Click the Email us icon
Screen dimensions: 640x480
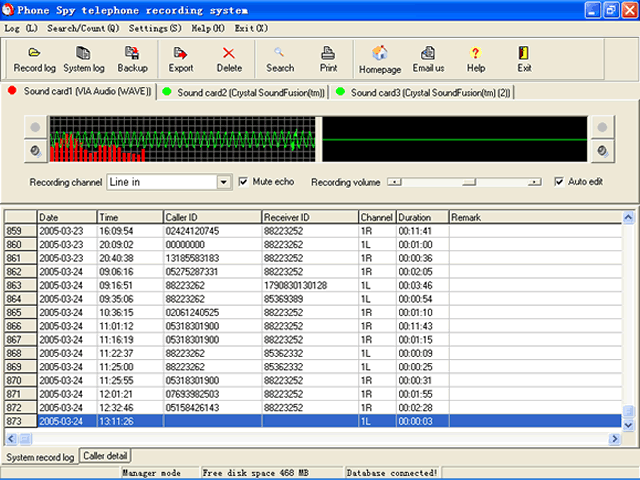pyautogui.click(x=428, y=60)
